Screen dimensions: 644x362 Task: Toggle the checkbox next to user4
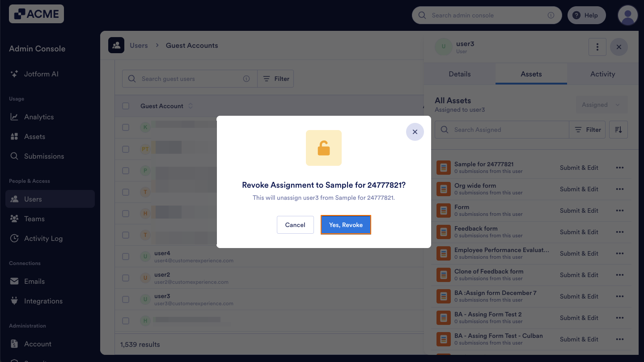(x=126, y=256)
